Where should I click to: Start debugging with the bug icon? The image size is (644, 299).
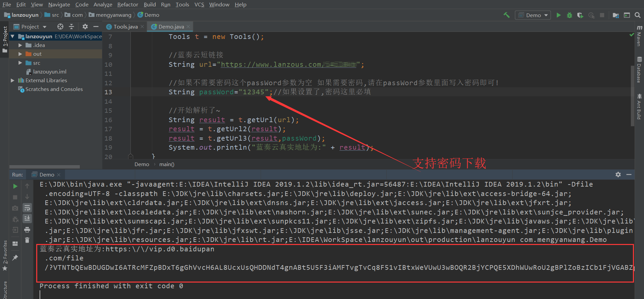[569, 15]
